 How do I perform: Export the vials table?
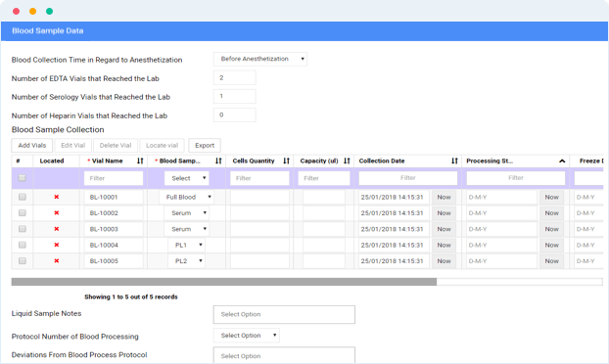pyautogui.click(x=205, y=145)
